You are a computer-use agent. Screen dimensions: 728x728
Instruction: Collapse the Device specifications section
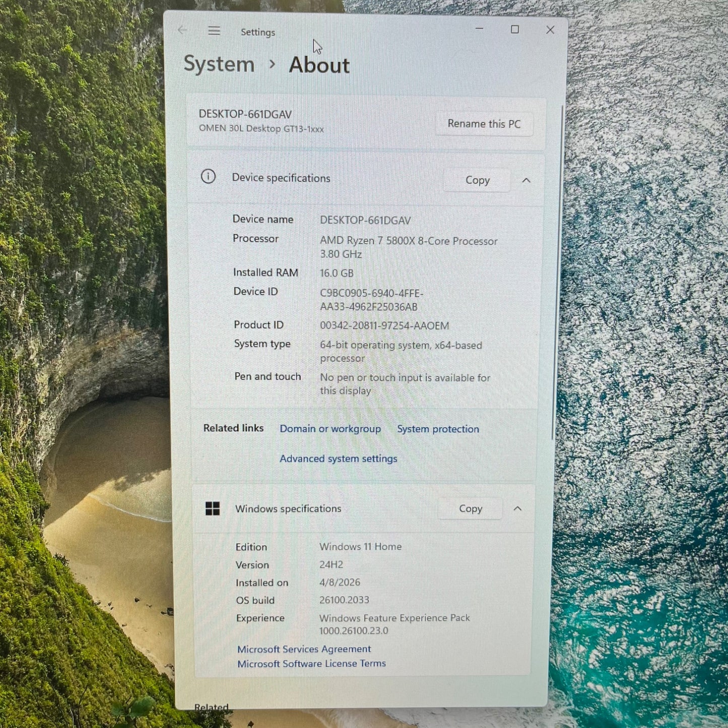pos(526,180)
